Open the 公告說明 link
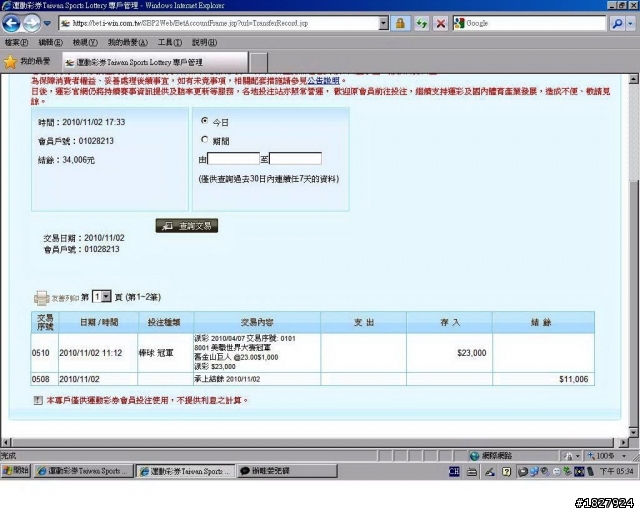Screen dimensions: 640x511 (323, 81)
